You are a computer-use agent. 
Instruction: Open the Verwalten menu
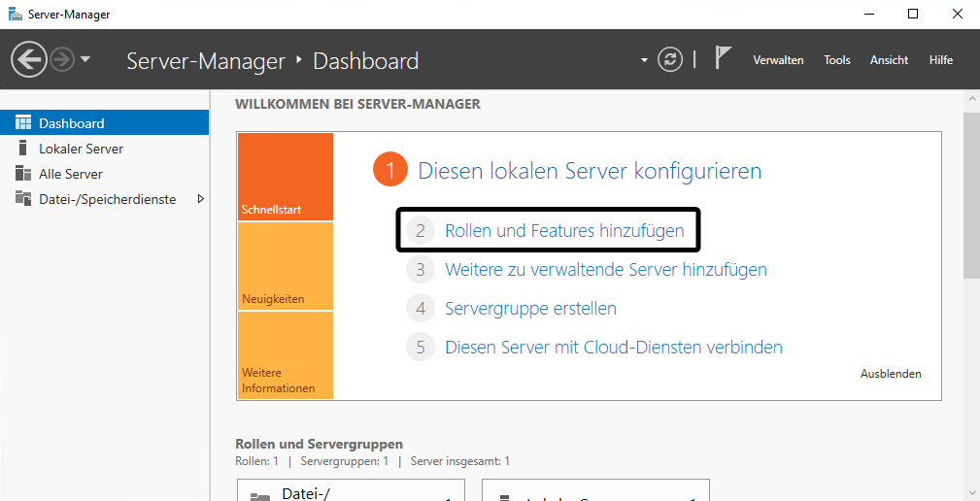coord(778,60)
